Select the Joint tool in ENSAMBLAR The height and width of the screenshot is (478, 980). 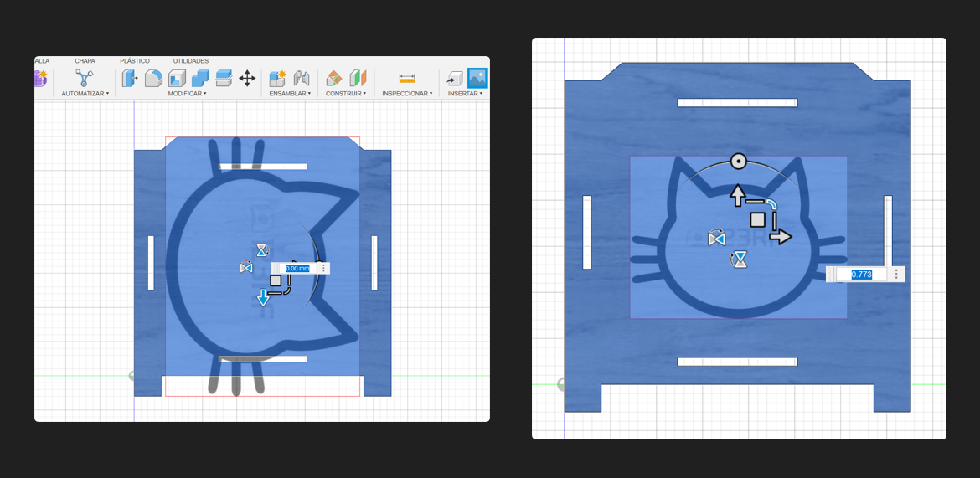pyautogui.click(x=302, y=78)
